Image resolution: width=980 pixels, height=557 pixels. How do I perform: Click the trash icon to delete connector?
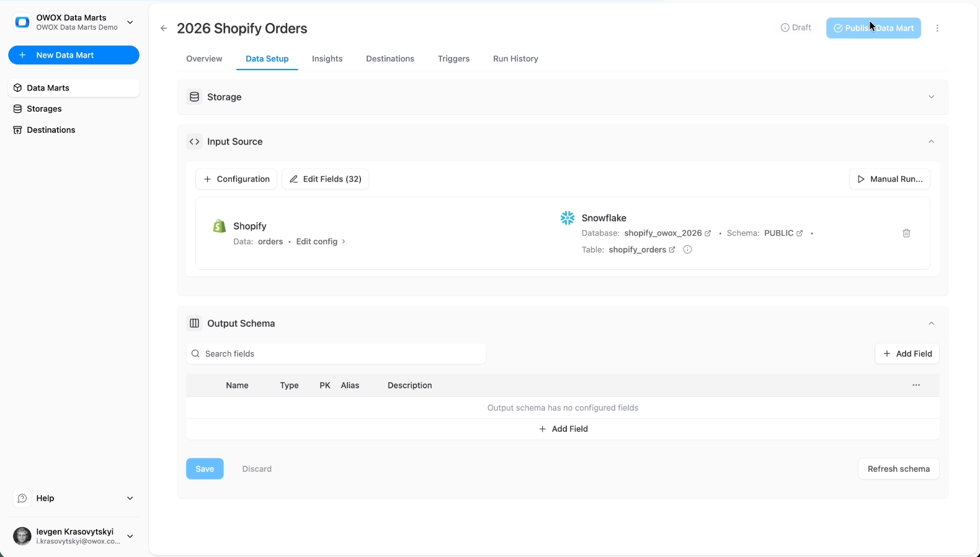(x=906, y=233)
